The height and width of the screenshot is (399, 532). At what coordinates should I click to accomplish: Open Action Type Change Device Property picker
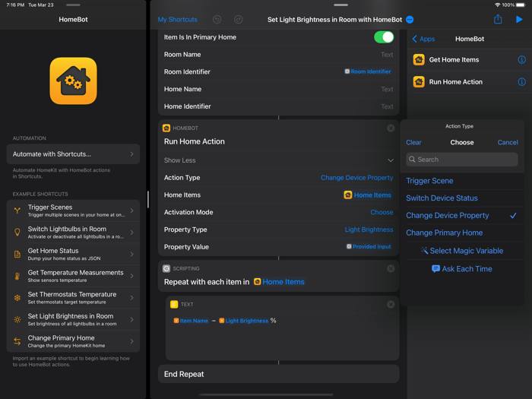(x=356, y=177)
